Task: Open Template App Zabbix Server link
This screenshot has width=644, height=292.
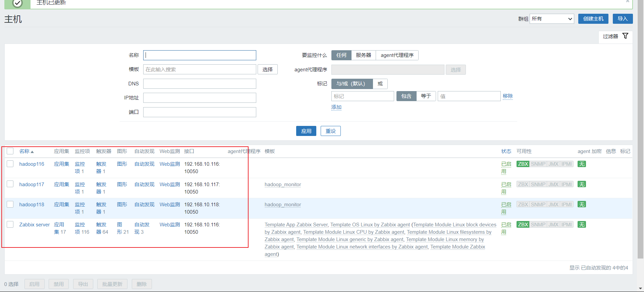Action: pyautogui.click(x=296, y=225)
